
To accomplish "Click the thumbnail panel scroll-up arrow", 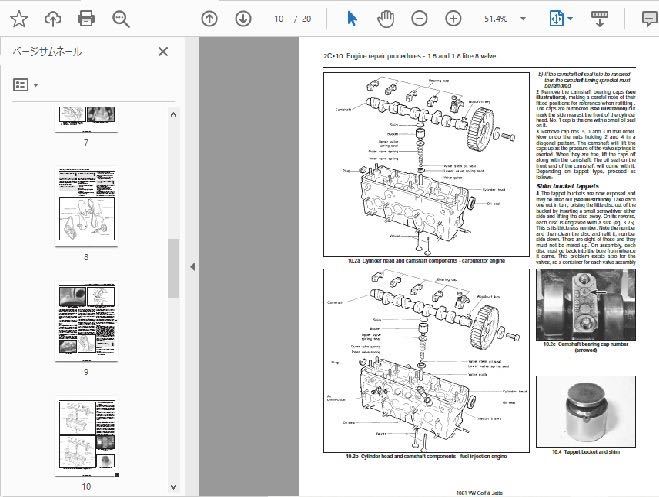I will 174,115.
